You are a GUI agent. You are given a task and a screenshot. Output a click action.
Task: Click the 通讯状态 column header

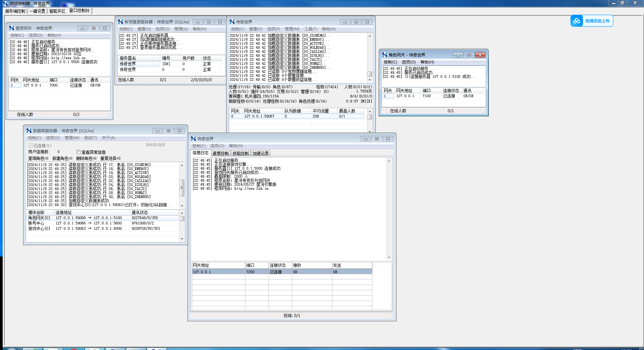pyautogui.click(x=154, y=212)
